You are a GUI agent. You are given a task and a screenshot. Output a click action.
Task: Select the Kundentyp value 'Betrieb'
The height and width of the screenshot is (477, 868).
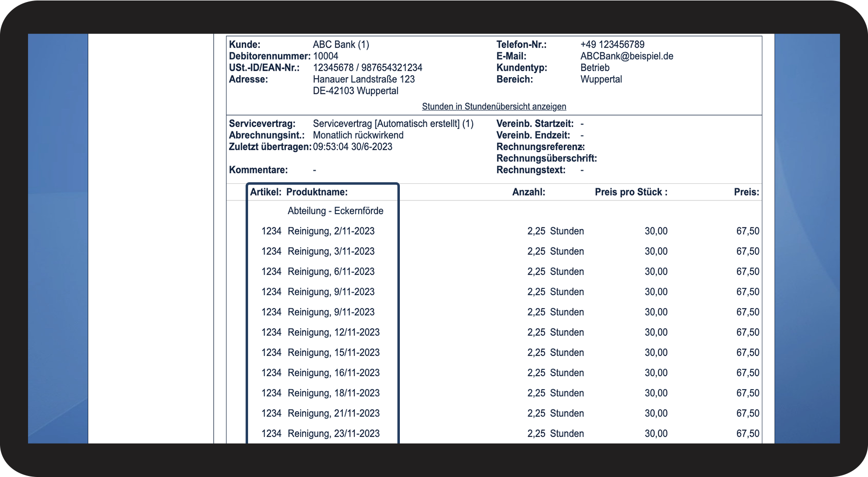(595, 68)
